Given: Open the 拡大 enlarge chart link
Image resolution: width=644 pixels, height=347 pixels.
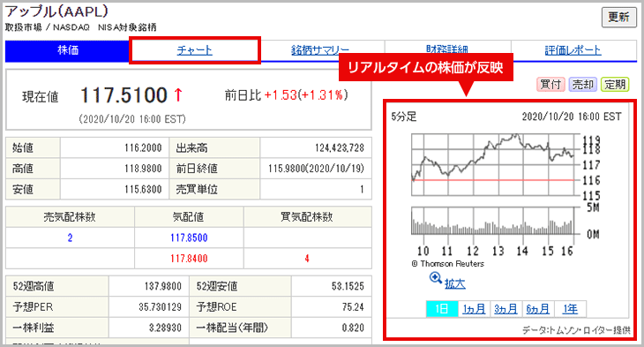Looking at the screenshot, I should (x=455, y=283).
